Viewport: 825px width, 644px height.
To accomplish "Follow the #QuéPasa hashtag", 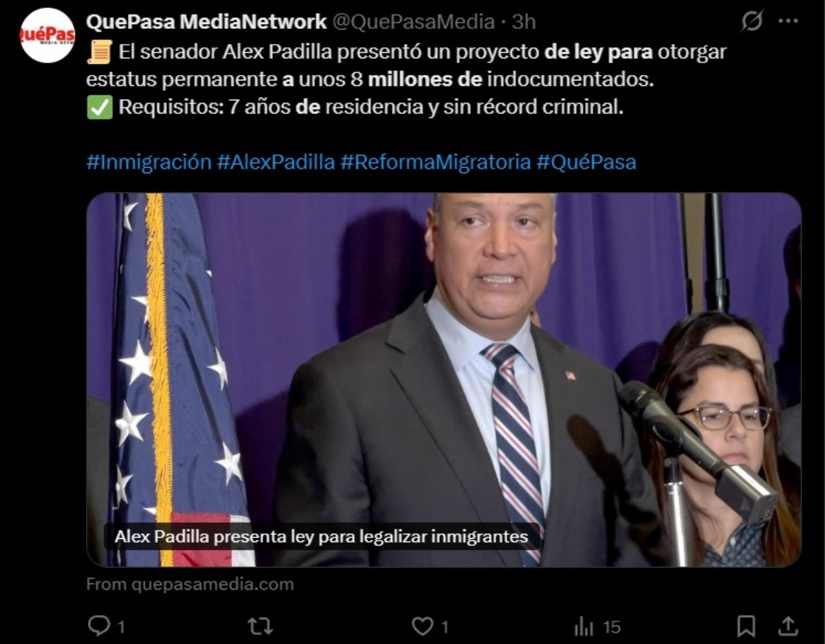I will [x=586, y=162].
